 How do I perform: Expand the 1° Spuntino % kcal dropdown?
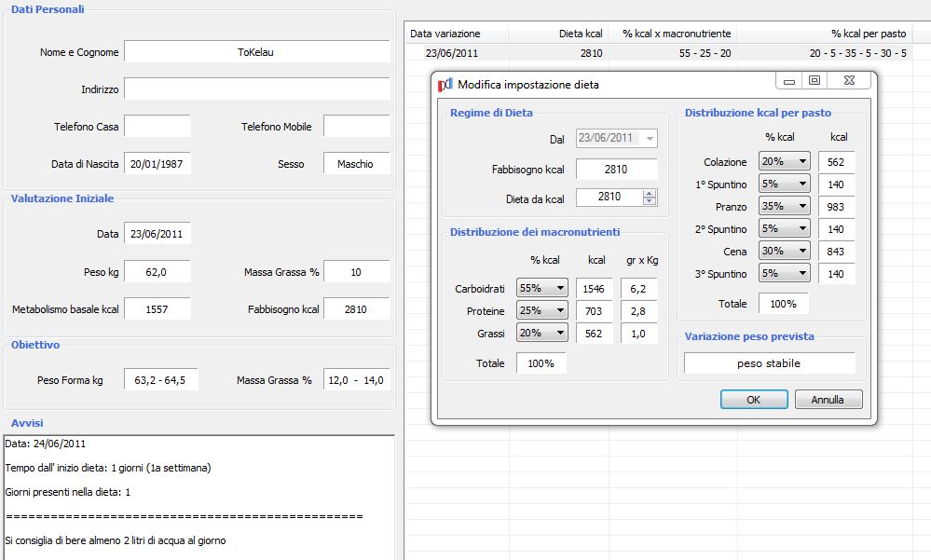coord(784,184)
